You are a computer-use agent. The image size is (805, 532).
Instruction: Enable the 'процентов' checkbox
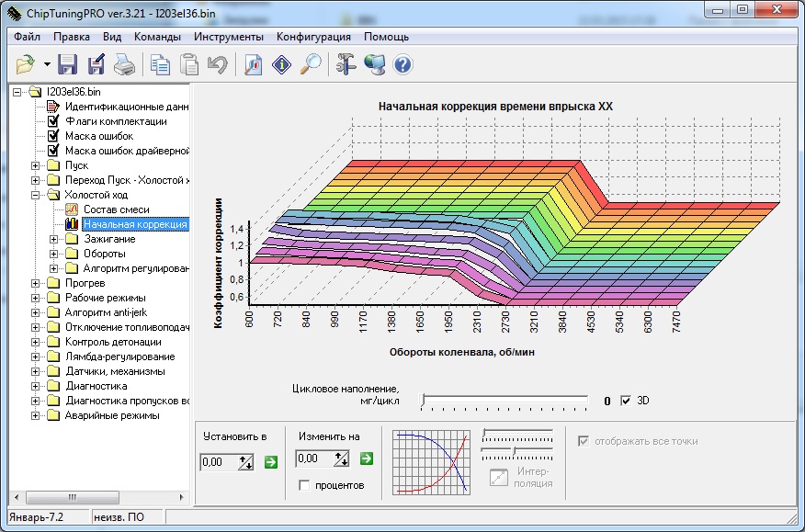point(304,484)
